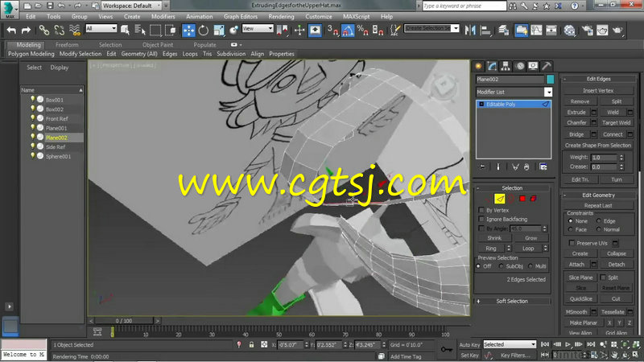Toggle visibility bulb for Box001
Image resolution: width=644 pixels, height=362 pixels.
[x=32, y=99]
